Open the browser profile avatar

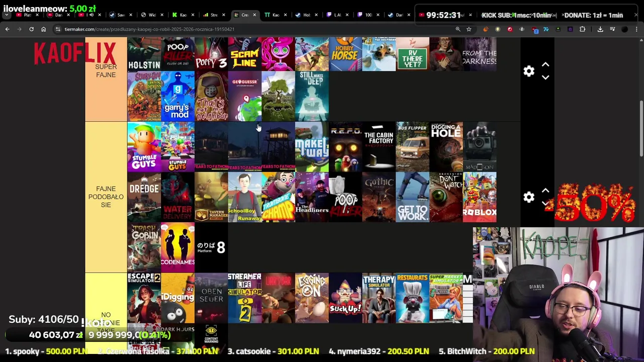point(624,29)
